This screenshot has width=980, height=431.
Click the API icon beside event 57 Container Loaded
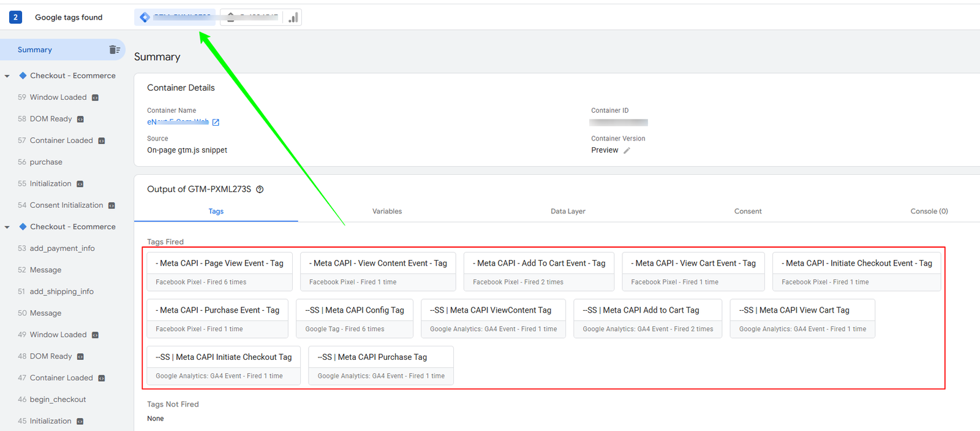click(x=102, y=140)
